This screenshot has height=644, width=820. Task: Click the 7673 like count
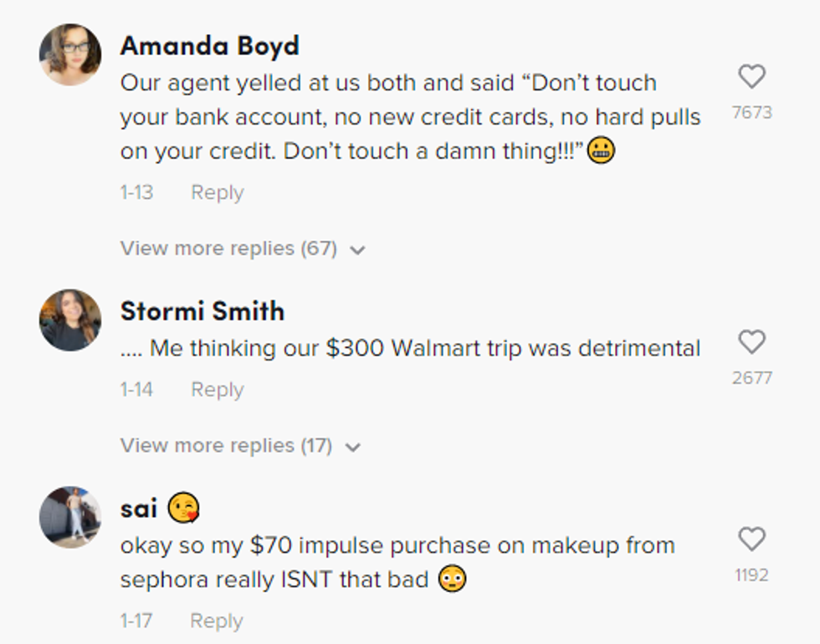[751, 112]
